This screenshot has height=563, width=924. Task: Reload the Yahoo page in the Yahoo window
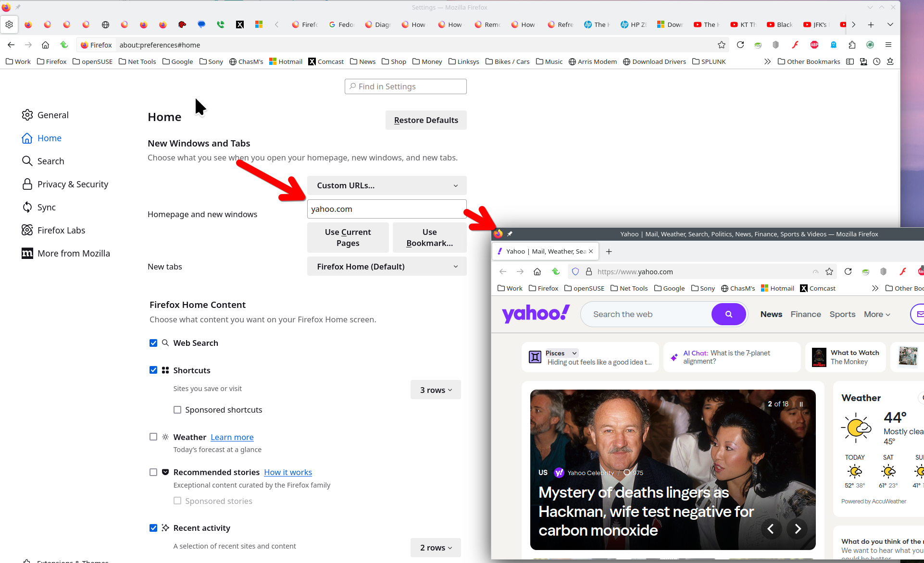click(x=848, y=271)
